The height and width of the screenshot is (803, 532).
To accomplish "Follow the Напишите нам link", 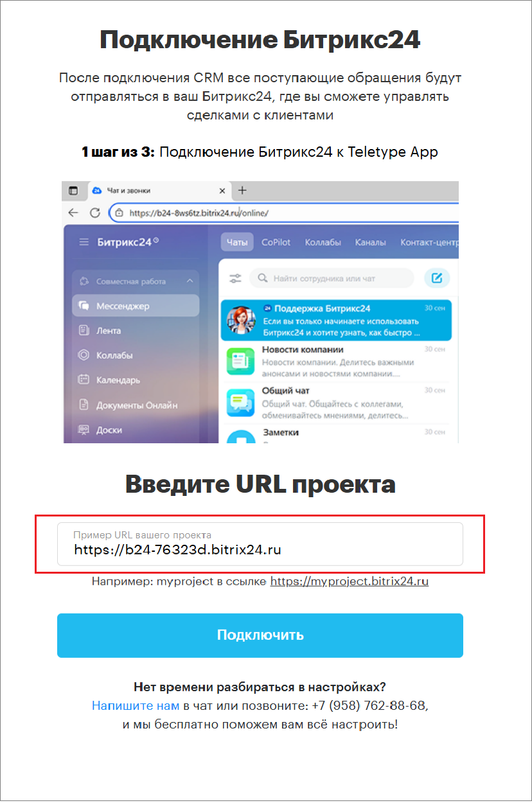I will (136, 705).
